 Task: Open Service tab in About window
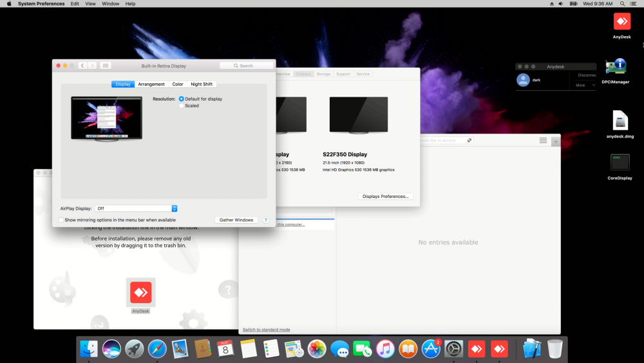(363, 74)
